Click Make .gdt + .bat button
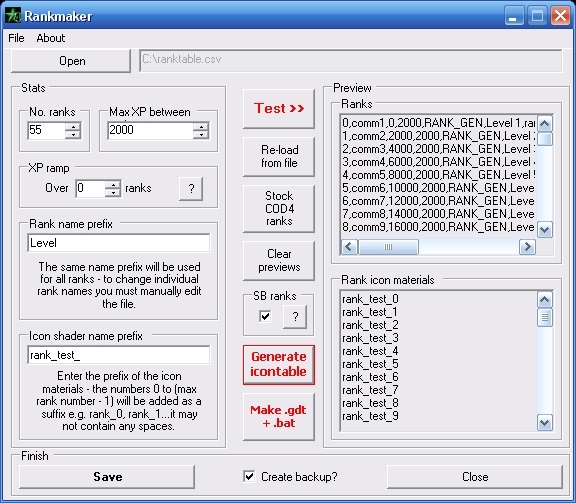 coord(279,416)
